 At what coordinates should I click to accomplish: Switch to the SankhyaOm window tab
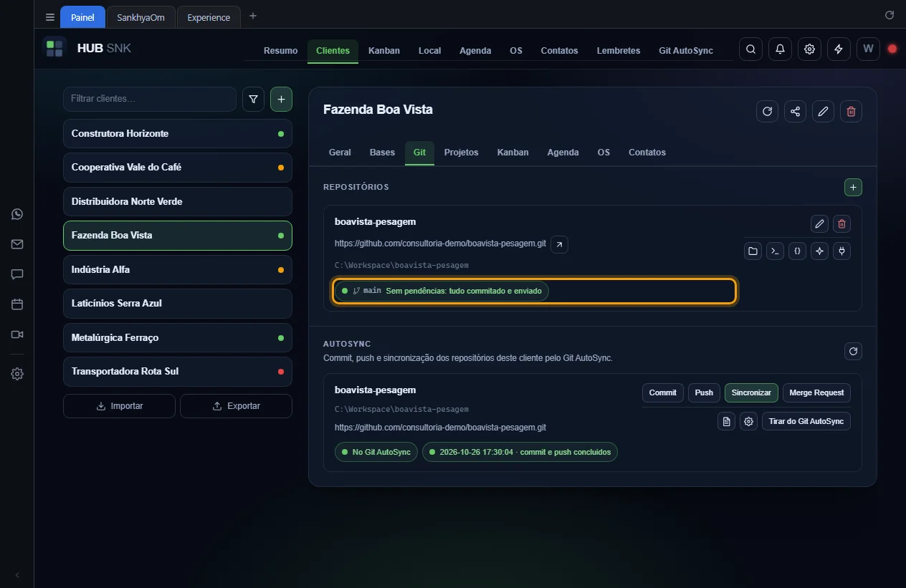coord(141,17)
